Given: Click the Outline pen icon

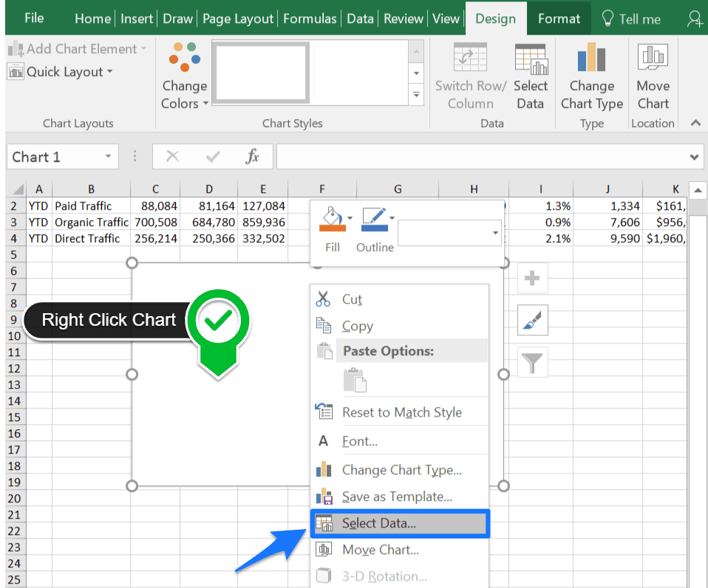Looking at the screenshot, I should [374, 219].
